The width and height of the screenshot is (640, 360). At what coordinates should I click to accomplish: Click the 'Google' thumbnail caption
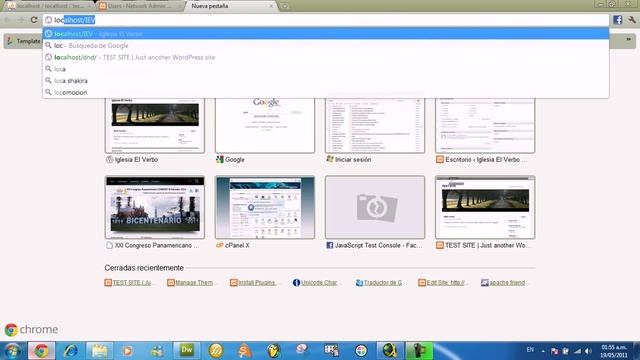235,160
